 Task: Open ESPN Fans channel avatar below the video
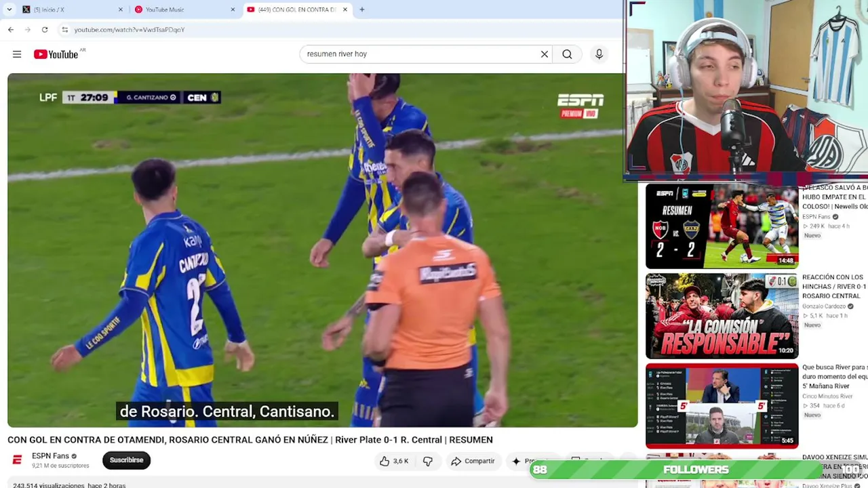[17, 460]
